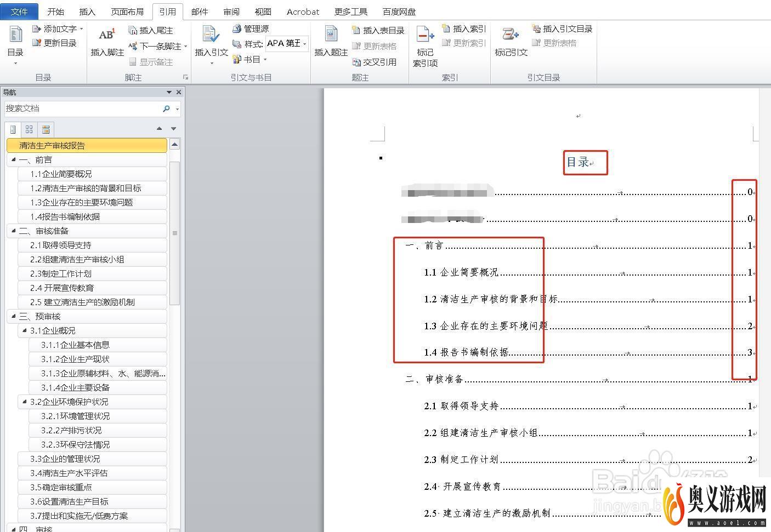Click 插入索引 button
The height and width of the screenshot is (532, 771).
click(x=463, y=28)
